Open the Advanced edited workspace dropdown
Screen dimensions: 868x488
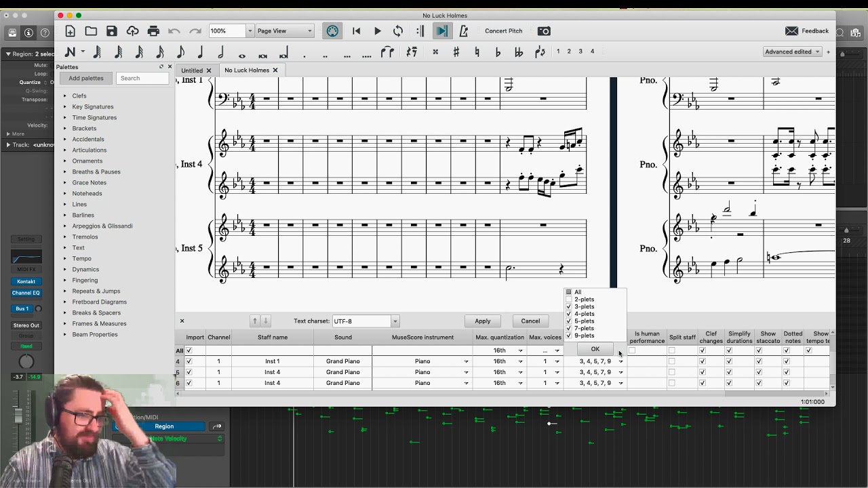(x=792, y=52)
